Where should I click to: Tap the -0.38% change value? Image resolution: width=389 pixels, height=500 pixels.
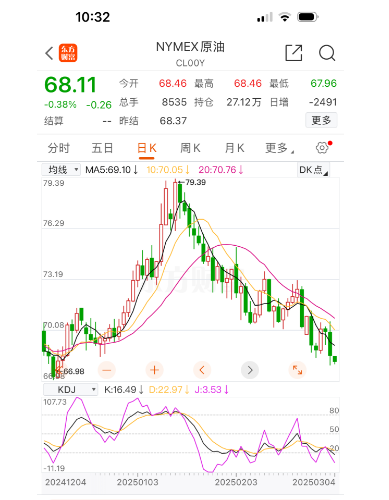pyautogui.click(x=60, y=105)
